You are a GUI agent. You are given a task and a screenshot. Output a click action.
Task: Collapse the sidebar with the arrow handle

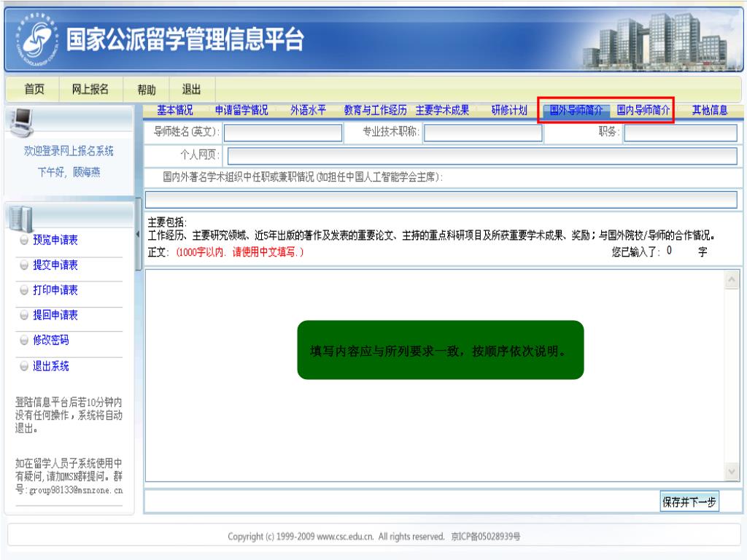pos(138,234)
